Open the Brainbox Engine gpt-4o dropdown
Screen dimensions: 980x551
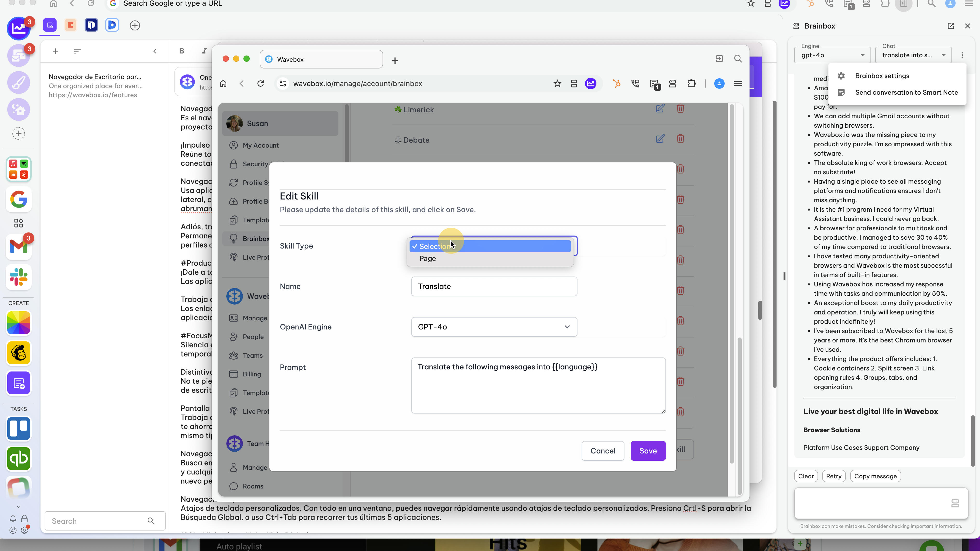(x=832, y=55)
